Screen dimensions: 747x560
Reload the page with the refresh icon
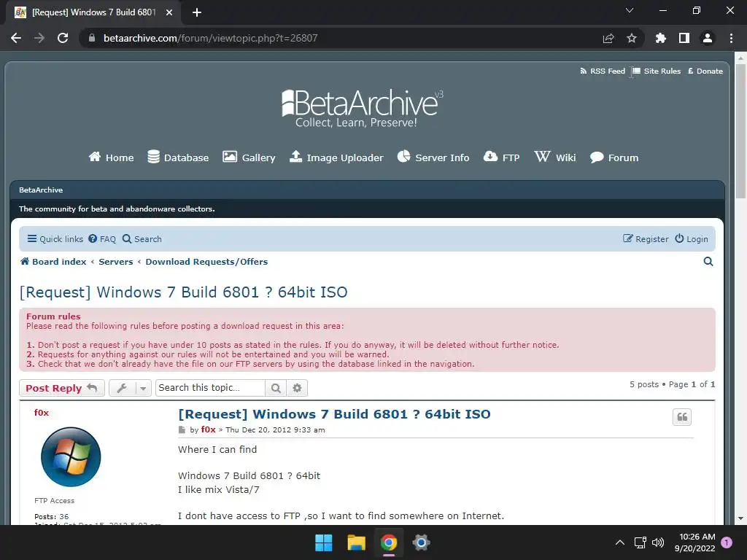pos(63,38)
